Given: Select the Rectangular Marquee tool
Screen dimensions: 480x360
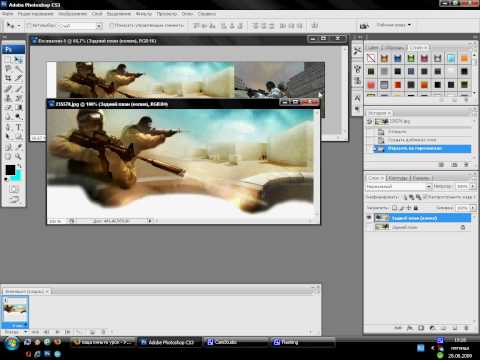Looking at the screenshot, I should pos(8,60).
